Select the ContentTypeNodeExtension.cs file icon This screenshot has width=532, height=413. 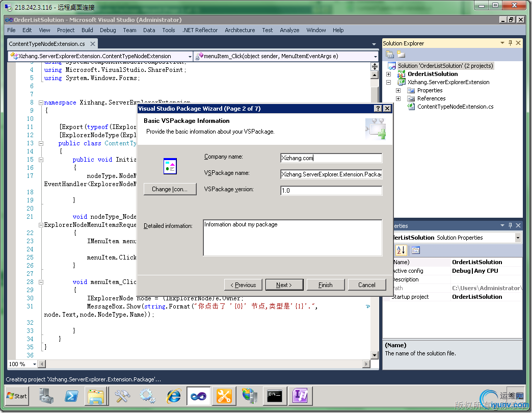click(x=411, y=107)
